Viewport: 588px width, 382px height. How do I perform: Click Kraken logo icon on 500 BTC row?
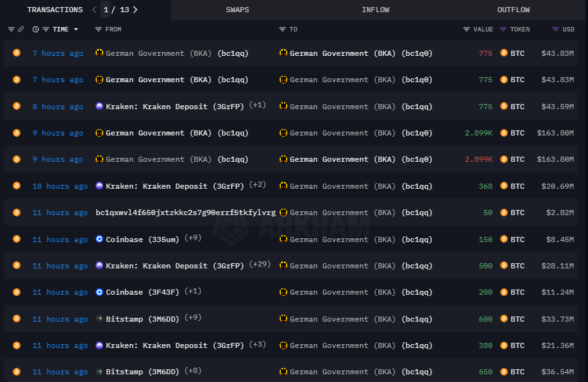[x=99, y=265]
